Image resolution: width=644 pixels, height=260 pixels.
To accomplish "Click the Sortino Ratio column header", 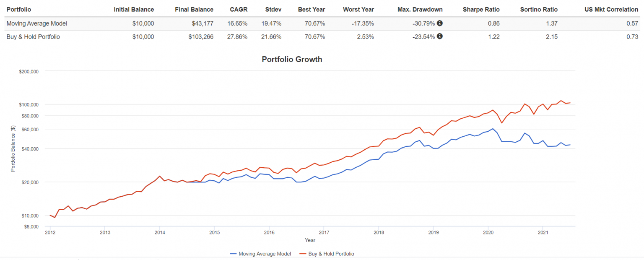I will pos(539,9).
